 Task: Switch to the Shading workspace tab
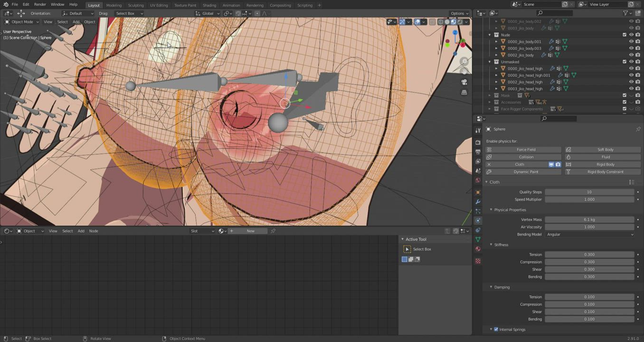click(x=209, y=5)
